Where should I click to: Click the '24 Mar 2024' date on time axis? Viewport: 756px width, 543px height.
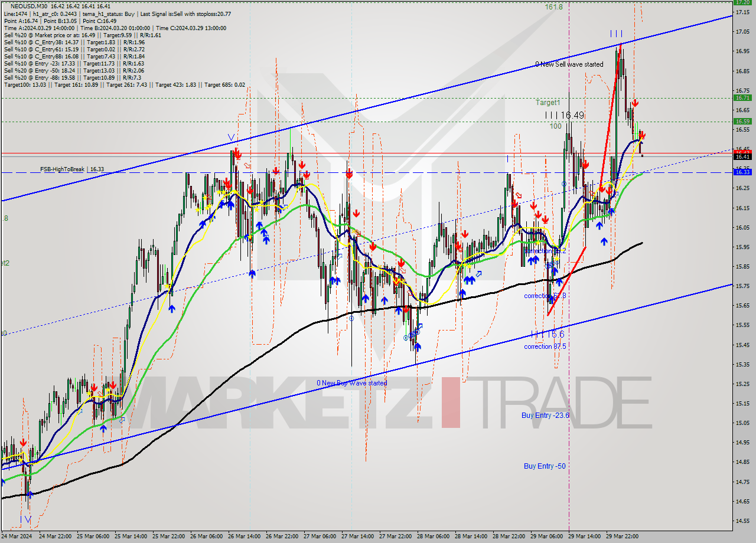coord(17,537)
